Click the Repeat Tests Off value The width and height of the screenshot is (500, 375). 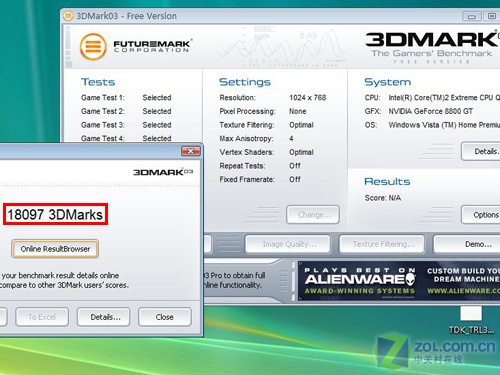point(295,166)
